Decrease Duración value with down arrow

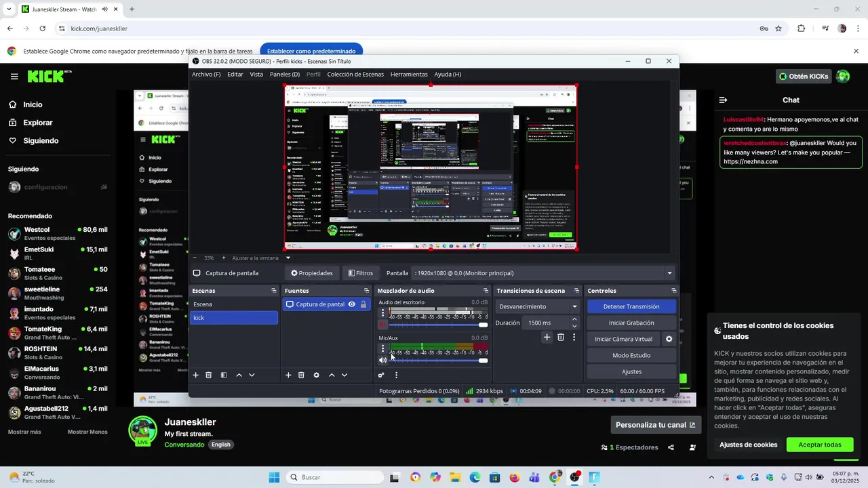[574, 326]
